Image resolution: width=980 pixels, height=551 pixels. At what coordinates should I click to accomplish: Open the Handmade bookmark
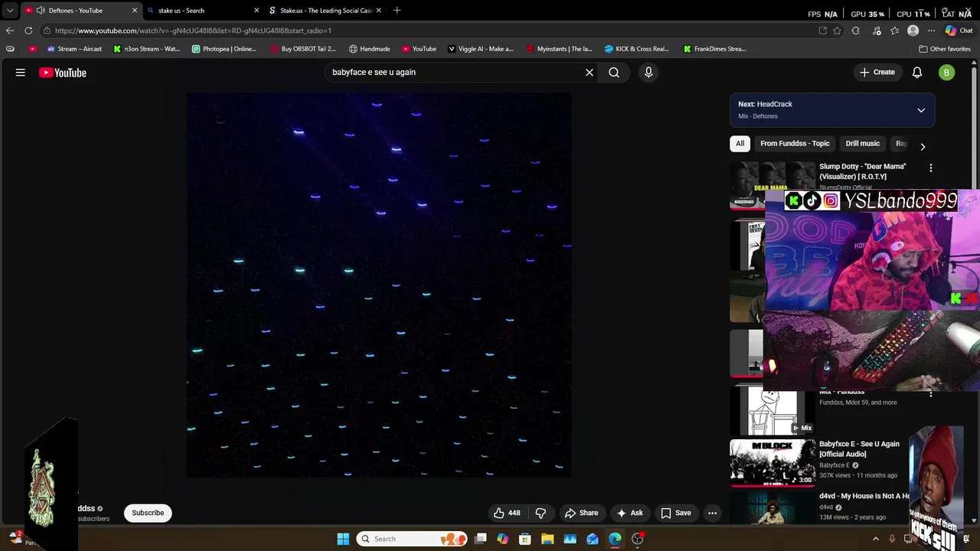369,49
